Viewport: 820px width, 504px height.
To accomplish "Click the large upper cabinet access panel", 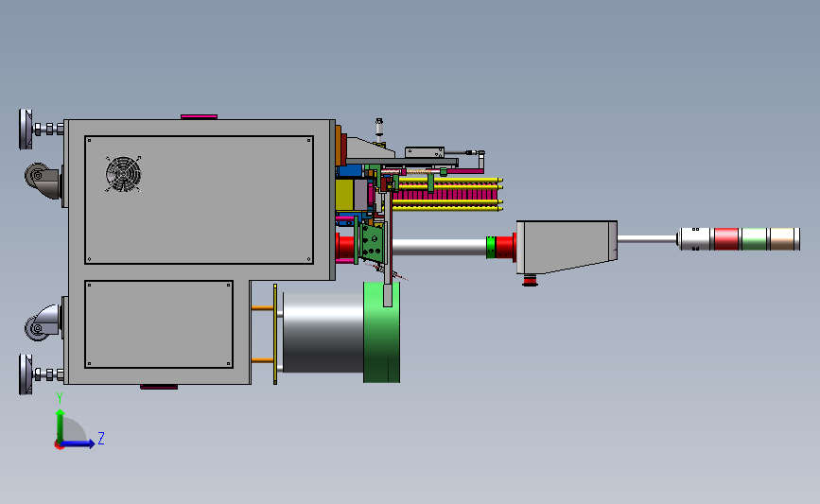I will (200, 200).
